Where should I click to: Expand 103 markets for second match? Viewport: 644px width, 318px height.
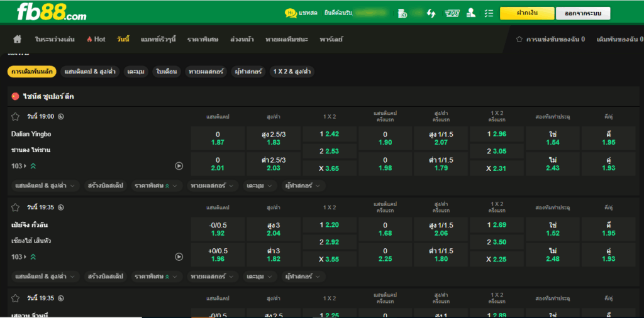pyautogui.click(x=19, y=257)
